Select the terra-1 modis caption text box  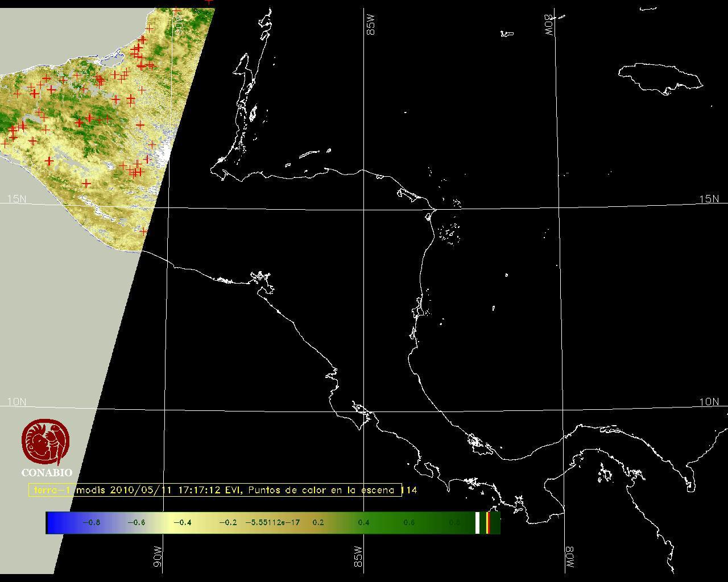coord(215,490)
